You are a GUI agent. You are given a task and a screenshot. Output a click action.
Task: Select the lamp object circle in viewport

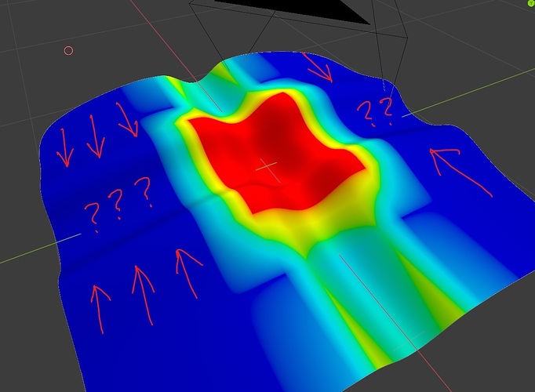tap(68, 51)
